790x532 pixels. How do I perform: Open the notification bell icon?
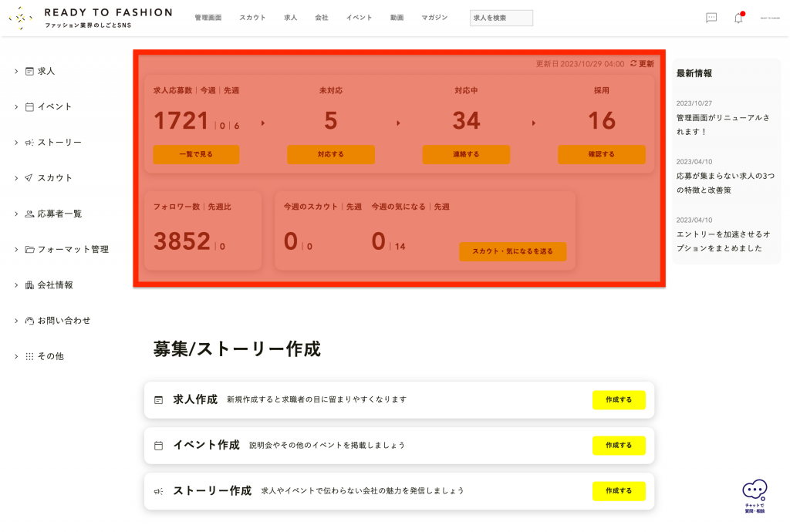coord(738,18)
